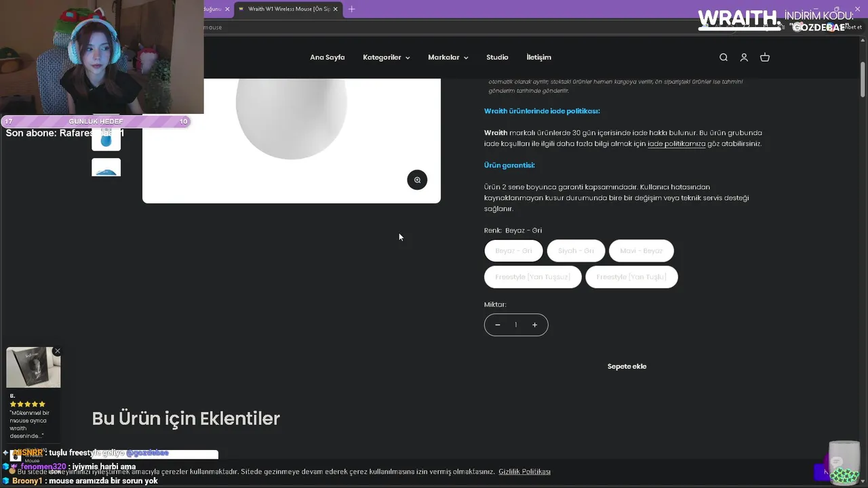Close the previous browser tab
Viewport: 868px width, 488px height.
click(x=227, y=9)
